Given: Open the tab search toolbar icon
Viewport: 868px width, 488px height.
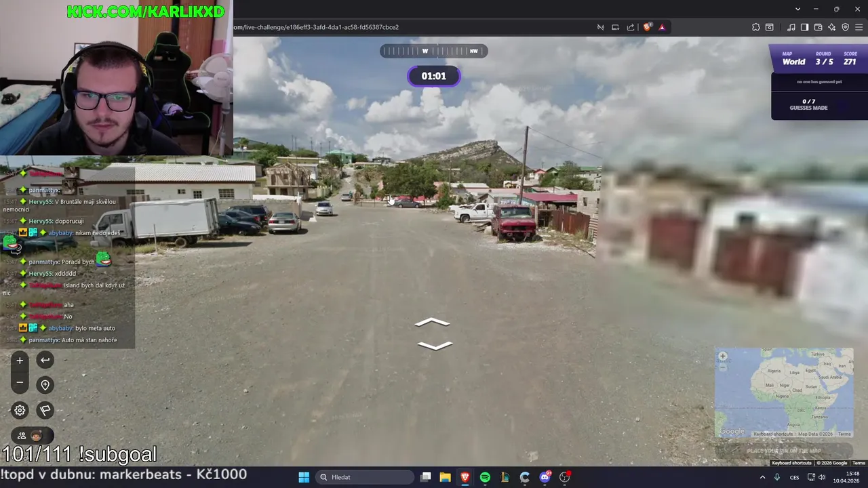Looking at the screenshot, I should pos(770,27).
